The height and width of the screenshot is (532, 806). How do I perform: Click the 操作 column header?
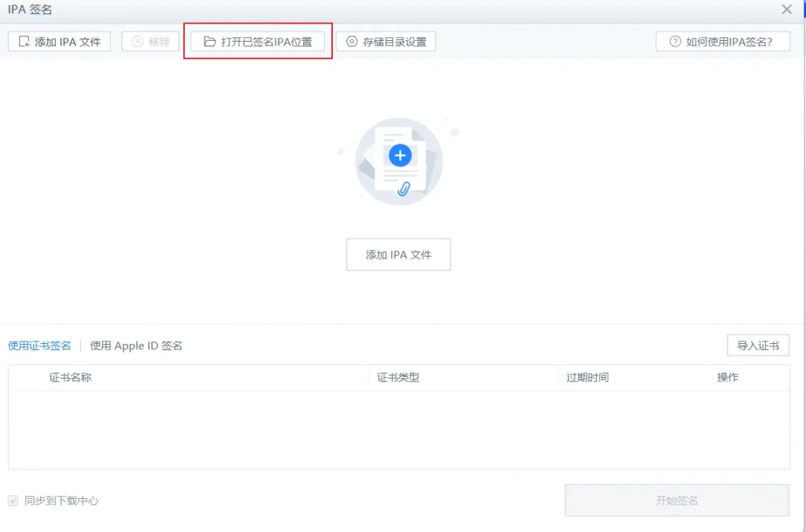pos(727,377)
